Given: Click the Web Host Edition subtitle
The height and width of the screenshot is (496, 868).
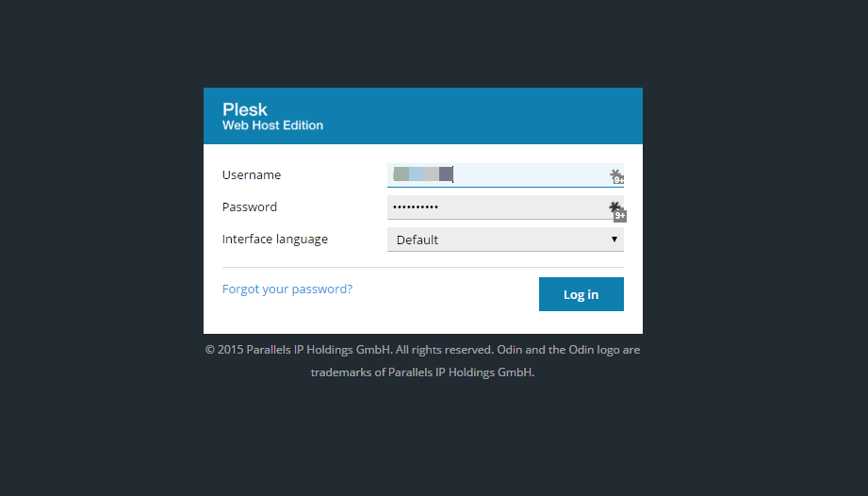Looking at the screenshot, I should [273, 125].
